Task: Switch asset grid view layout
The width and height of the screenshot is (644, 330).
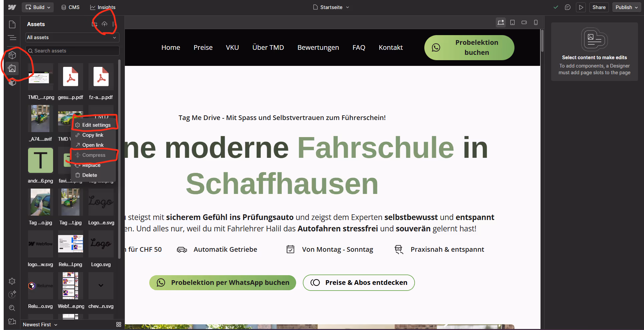Action: pyautogui.click(x=119, y=324)
